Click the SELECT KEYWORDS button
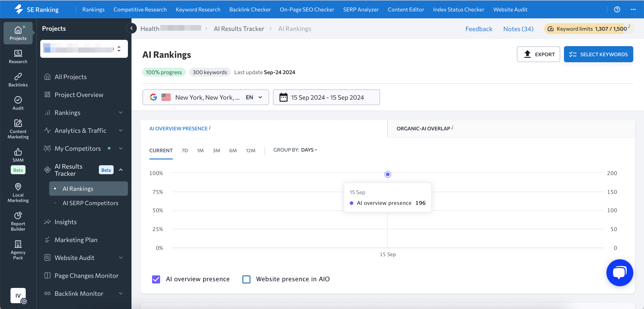644x309 pixels. click(x=599, y=54)
